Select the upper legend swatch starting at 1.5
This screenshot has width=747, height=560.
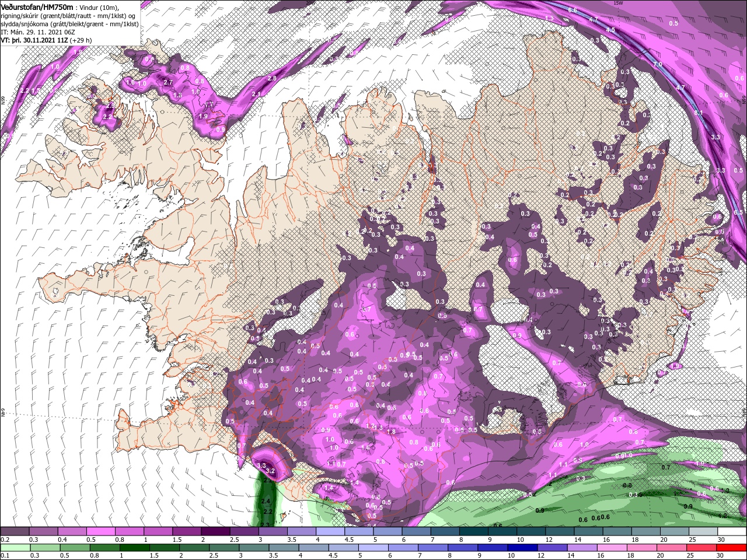(187, 531)
